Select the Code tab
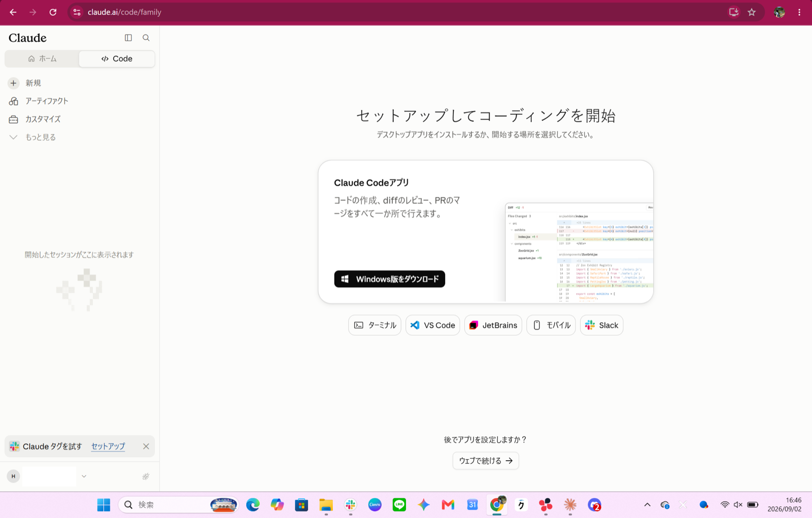 (x=117, y=59)
